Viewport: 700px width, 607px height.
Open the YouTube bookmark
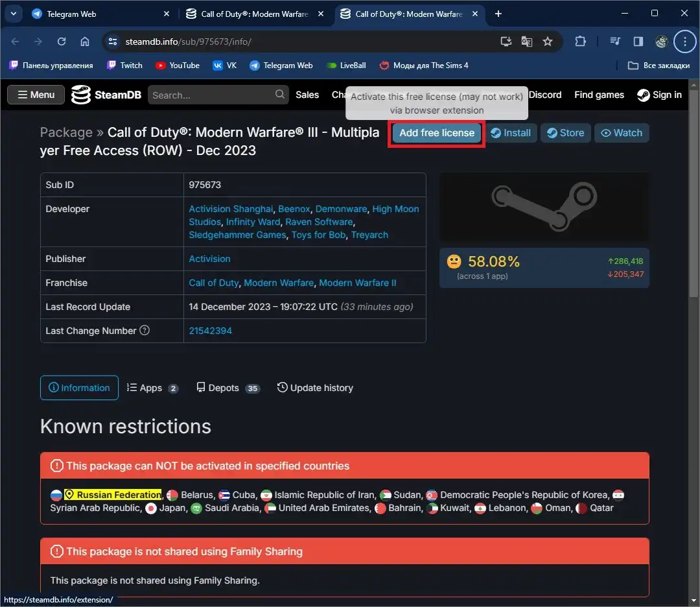pos(178,65)
